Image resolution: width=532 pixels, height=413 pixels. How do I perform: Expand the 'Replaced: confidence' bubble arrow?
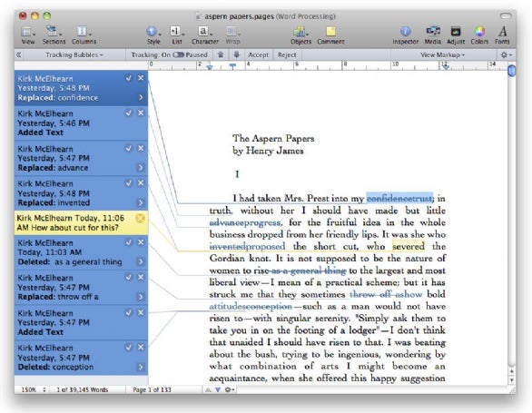point(141,97)
